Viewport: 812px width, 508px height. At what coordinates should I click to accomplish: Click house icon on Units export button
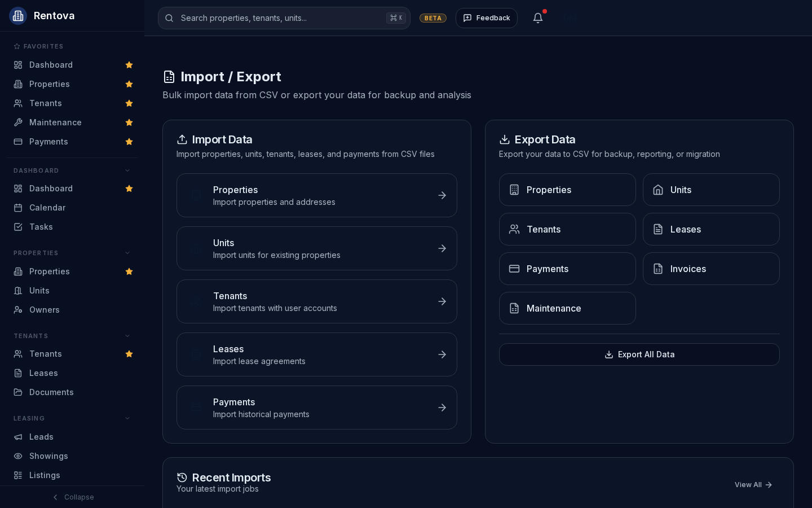pos(658,190)
